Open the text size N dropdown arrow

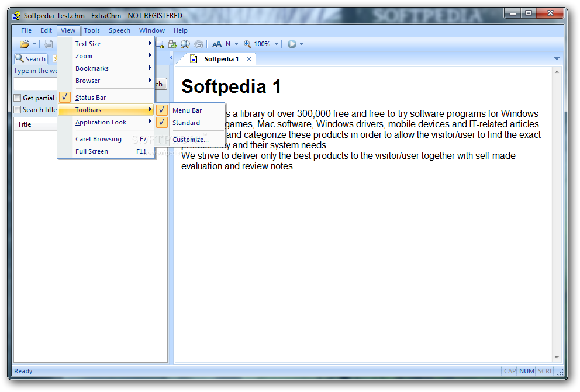pos(236,44)
